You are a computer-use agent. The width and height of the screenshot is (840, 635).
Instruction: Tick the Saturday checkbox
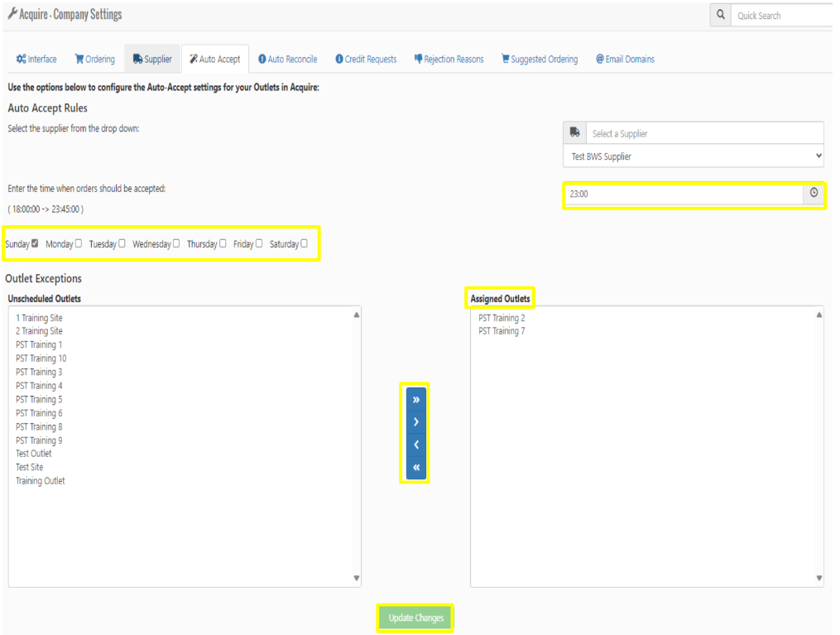[304, 243]
